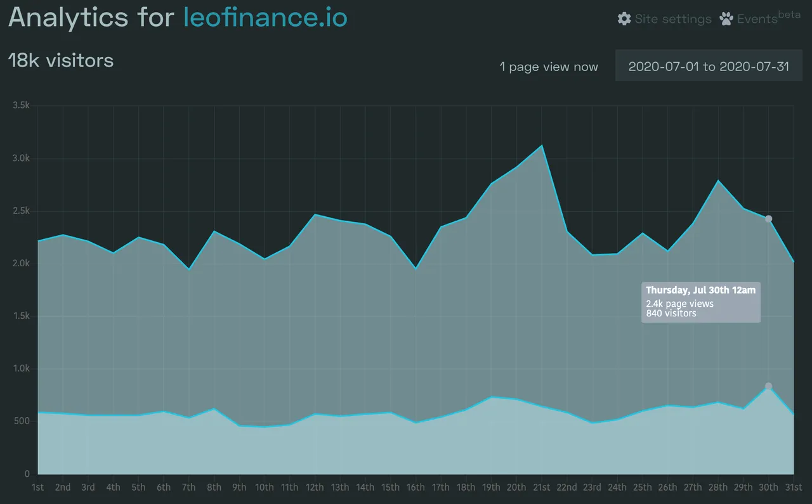Screen dimensions: 812x504
Task: Click the '840 visitors' tooltip line
Action: coord(671,313)
